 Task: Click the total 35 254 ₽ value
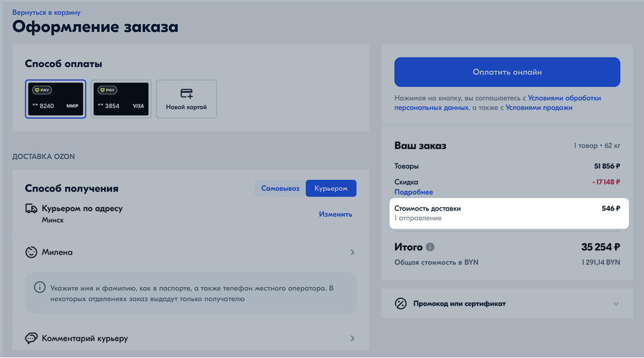[x=601, y=247]
